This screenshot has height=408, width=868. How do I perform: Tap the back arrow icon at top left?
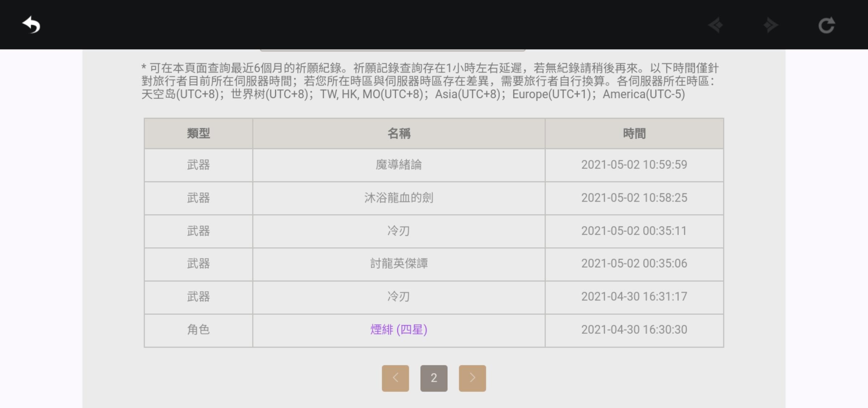point(31,25)
